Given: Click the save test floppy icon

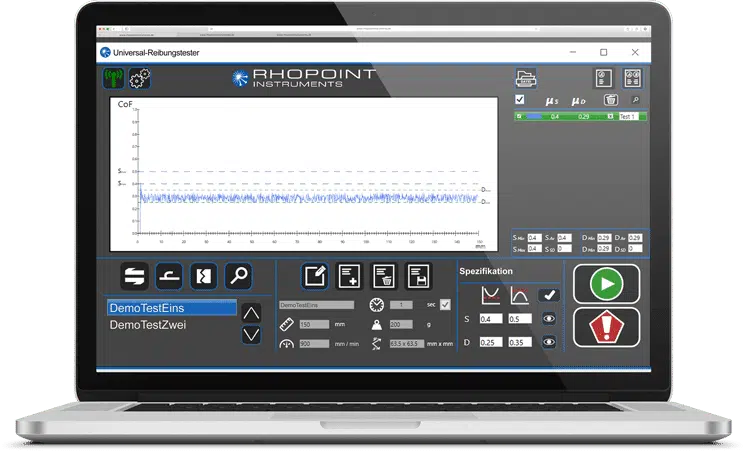Looking at the screenshot, I should click(x=418, y=276).
